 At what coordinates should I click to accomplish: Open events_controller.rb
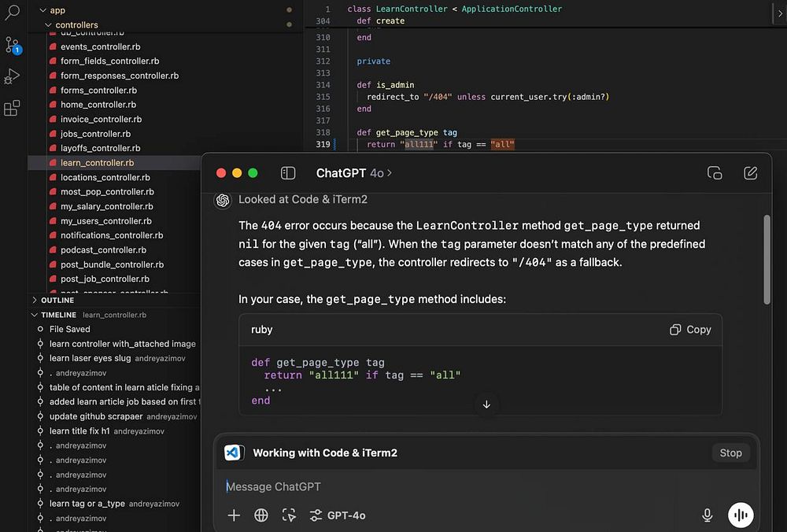[x=101, y=46]
